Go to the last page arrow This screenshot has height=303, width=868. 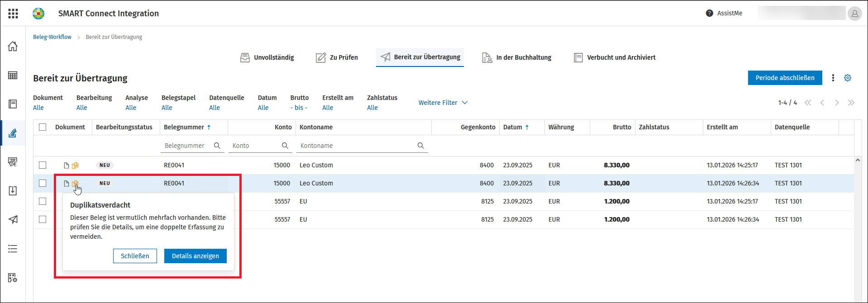tap(851, 103)
